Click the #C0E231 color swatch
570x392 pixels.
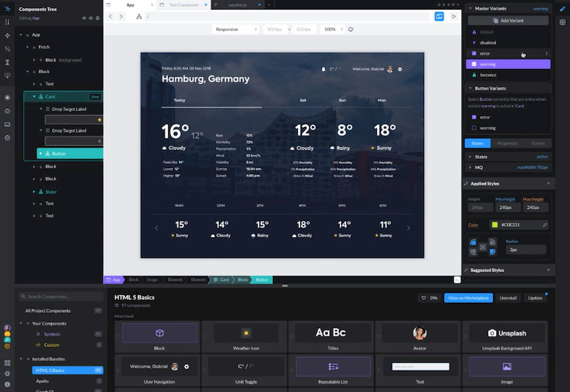[494, 225]
